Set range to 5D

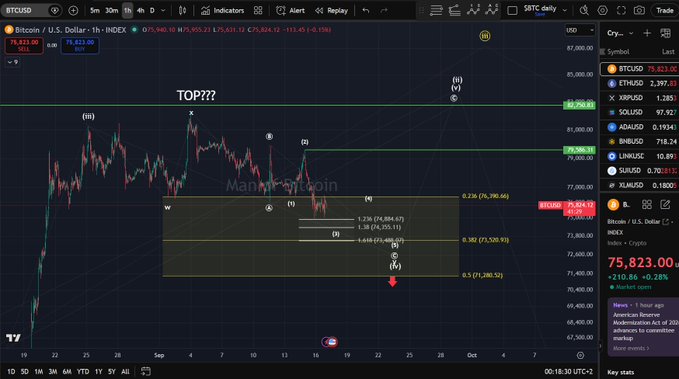(25, 372)
